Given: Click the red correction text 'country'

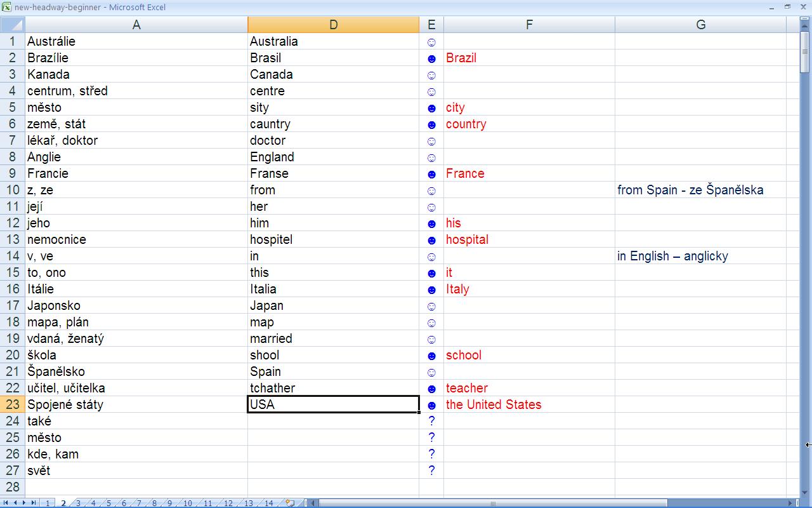Looking at the screenshot, I should pos(466,124).
